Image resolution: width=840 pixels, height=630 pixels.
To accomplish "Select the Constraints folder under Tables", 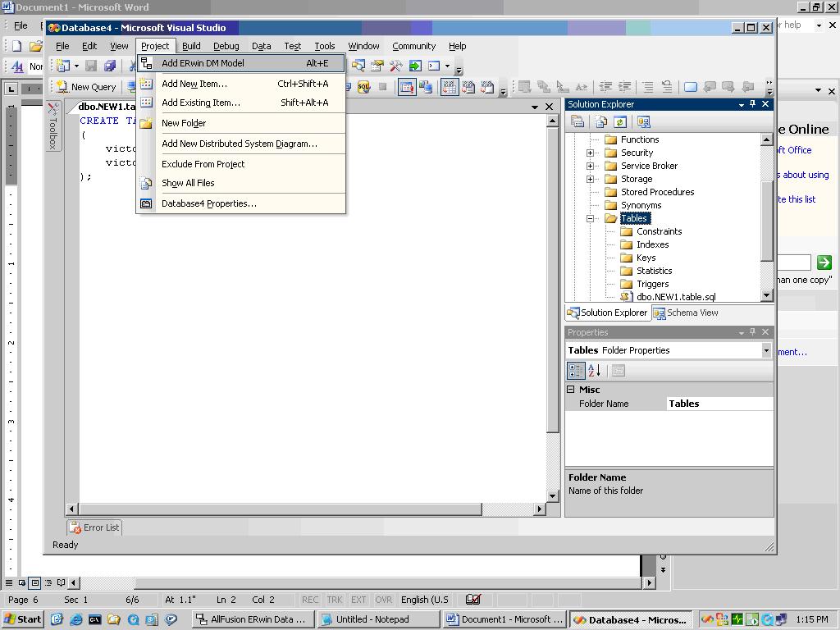I will tap(659, 231).
